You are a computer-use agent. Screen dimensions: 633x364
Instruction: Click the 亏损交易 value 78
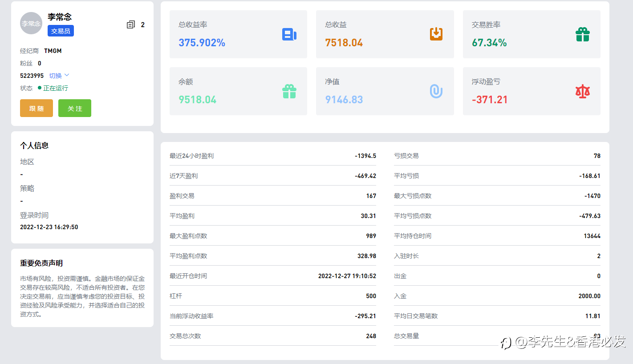pyautogui.click(x=597, y=156)
